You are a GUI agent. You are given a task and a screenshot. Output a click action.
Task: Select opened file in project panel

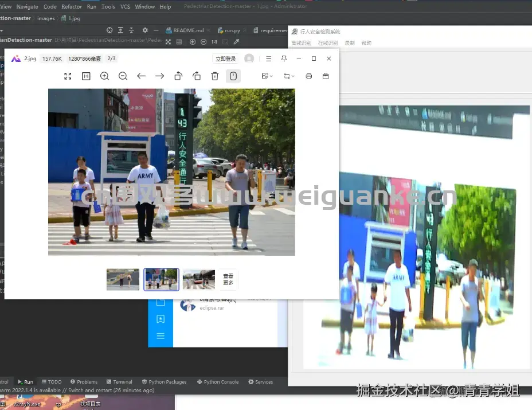[109, 30]
